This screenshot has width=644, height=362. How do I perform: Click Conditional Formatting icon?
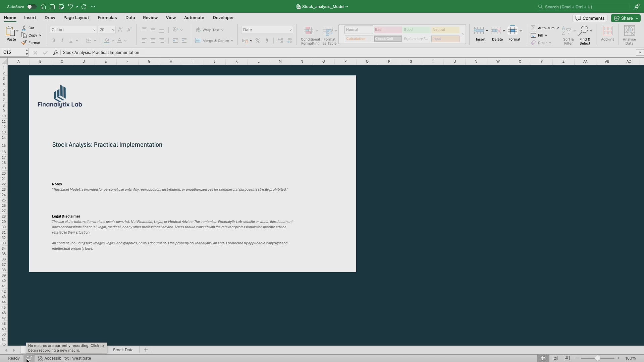[x=309, y=31]
